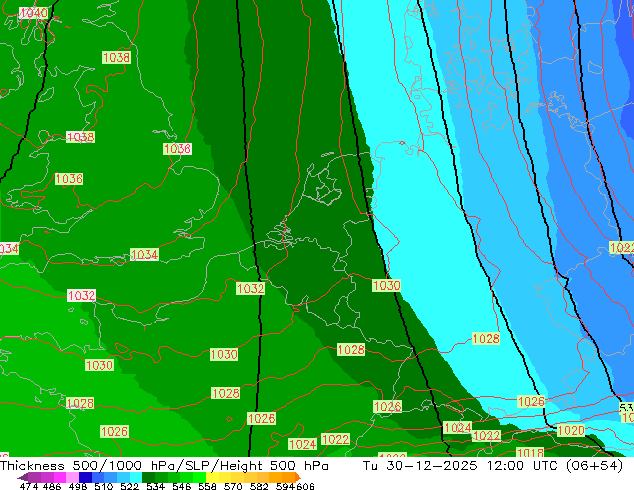Click the 1020 pressure label
The width and height of the screenshot is (634, 490).
(571, 431)
